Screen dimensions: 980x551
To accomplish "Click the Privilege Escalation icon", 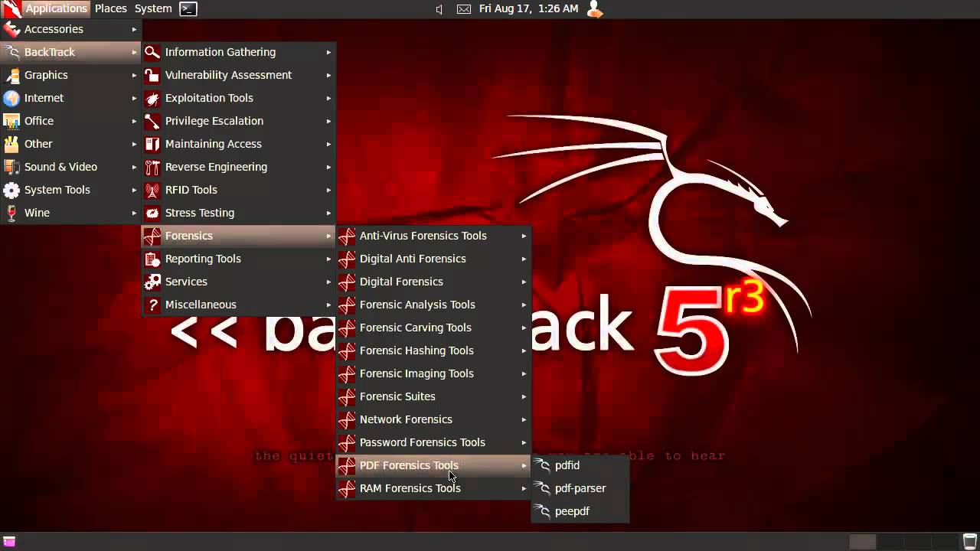I will tap(152, 121).
